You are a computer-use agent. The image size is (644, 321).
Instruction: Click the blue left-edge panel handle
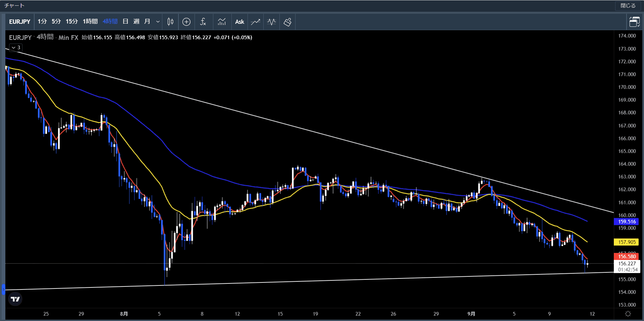pos(3,289)
